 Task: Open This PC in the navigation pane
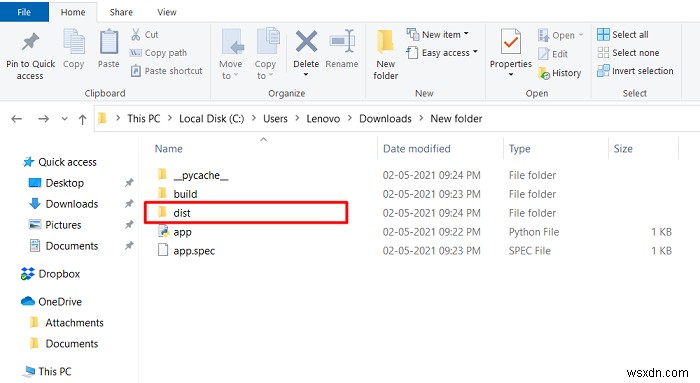(x=54, y=371)
